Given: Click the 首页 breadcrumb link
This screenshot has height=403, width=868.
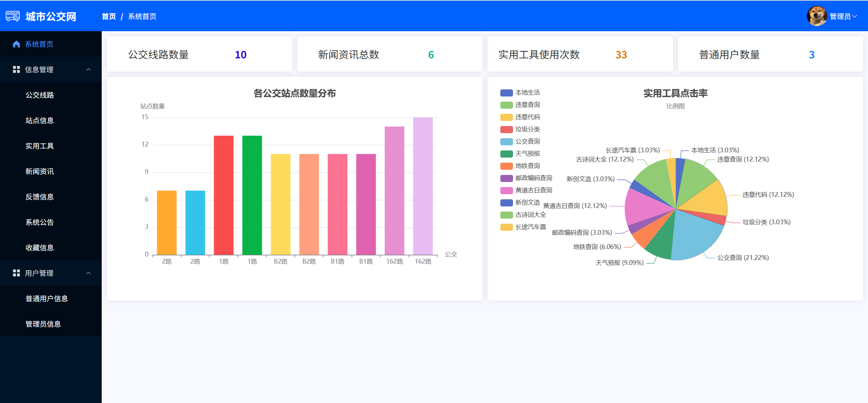Looking at the screenshot, I should 109,16.
